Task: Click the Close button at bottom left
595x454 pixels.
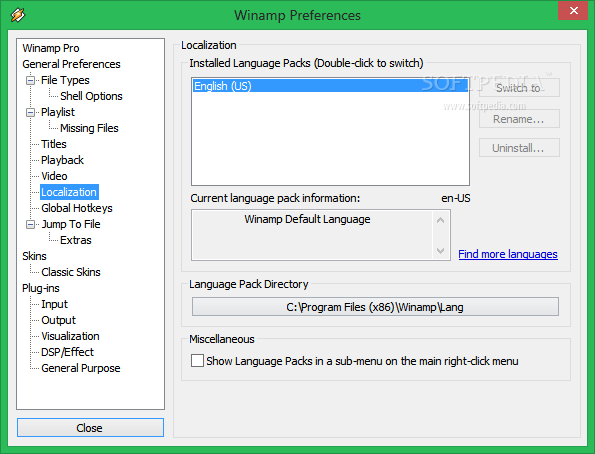Action: pos(90,428)
